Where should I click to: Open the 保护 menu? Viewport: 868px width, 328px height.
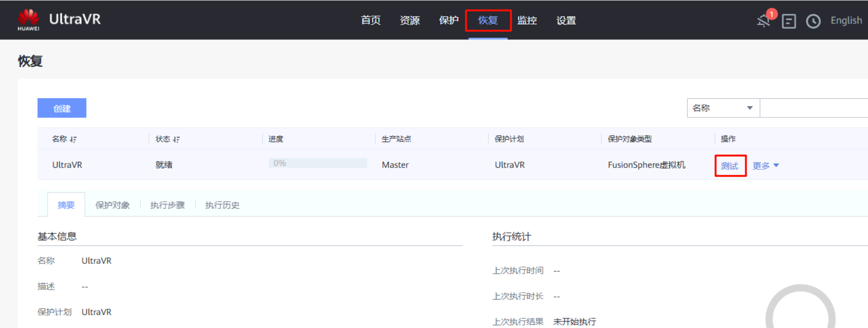tap(448, 20)
